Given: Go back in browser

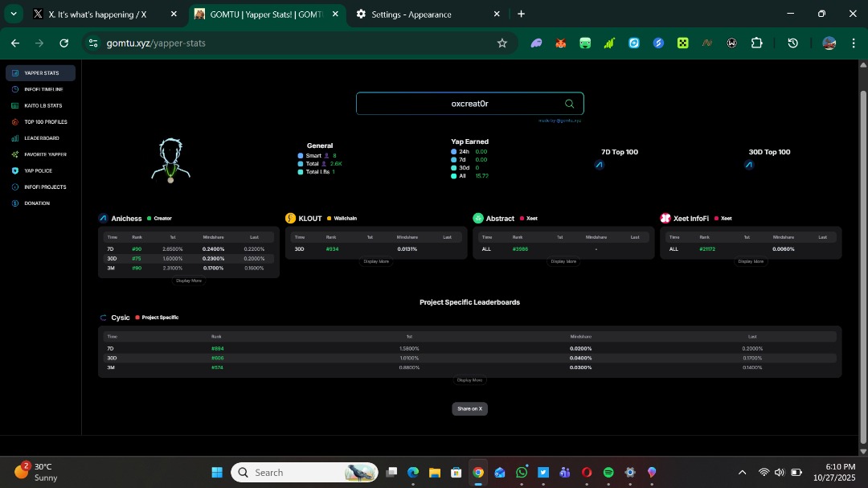Looking at the screenshot, I should pyautogui.click(x=15, y=43).
